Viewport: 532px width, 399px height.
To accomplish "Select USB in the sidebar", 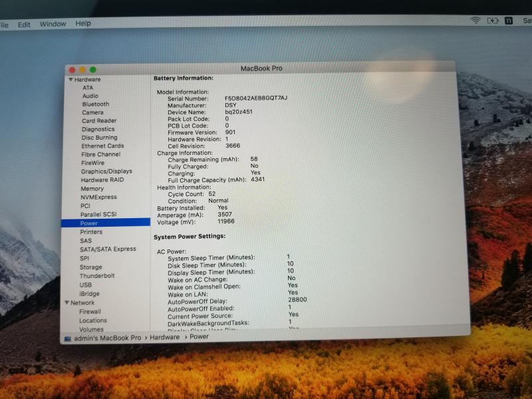I will [x=86, y=285].
